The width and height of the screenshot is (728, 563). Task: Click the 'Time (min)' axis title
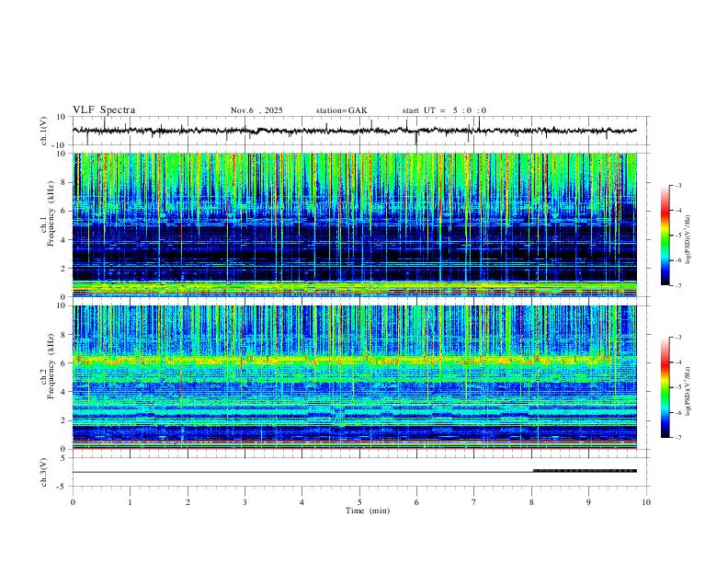tap(368, 511)
